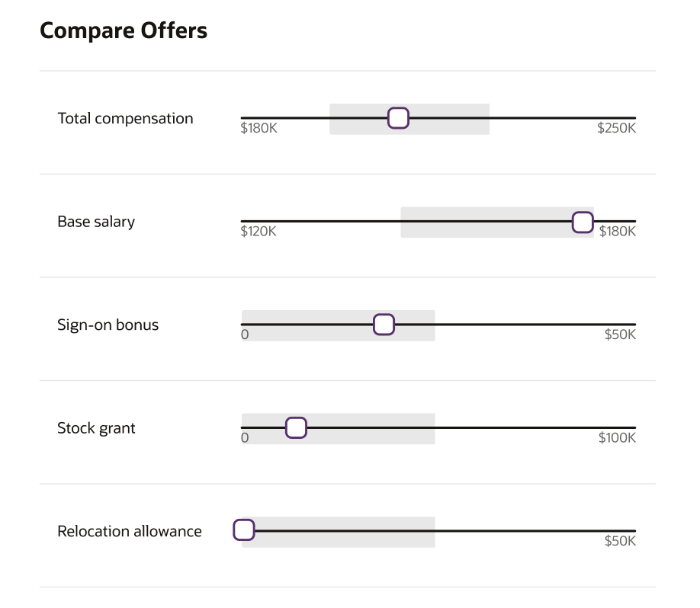The width and height of the screenshot is (700, 608).
Task: Click the Total compensation row label
Action: pos(125,118)
